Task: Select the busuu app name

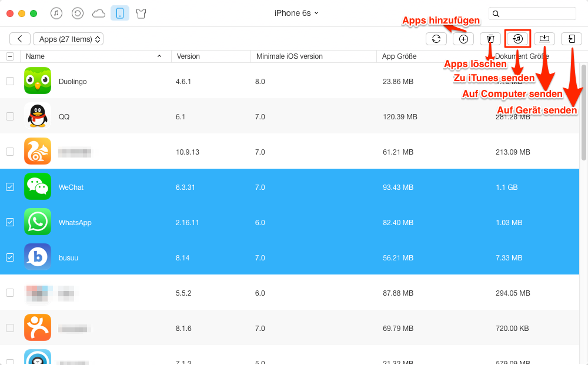Action: [68, 257]
